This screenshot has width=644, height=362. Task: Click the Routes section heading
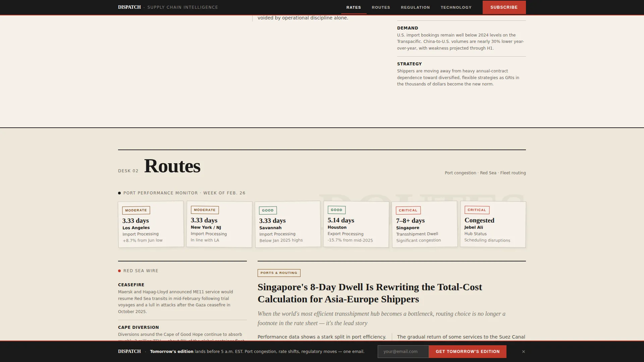coord(172,166)
